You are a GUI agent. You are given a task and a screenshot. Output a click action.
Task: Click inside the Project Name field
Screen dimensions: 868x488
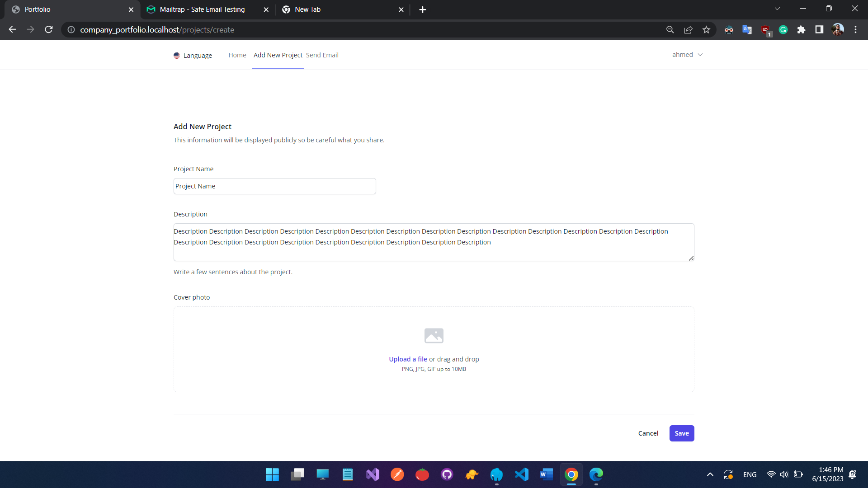(274, 186)
